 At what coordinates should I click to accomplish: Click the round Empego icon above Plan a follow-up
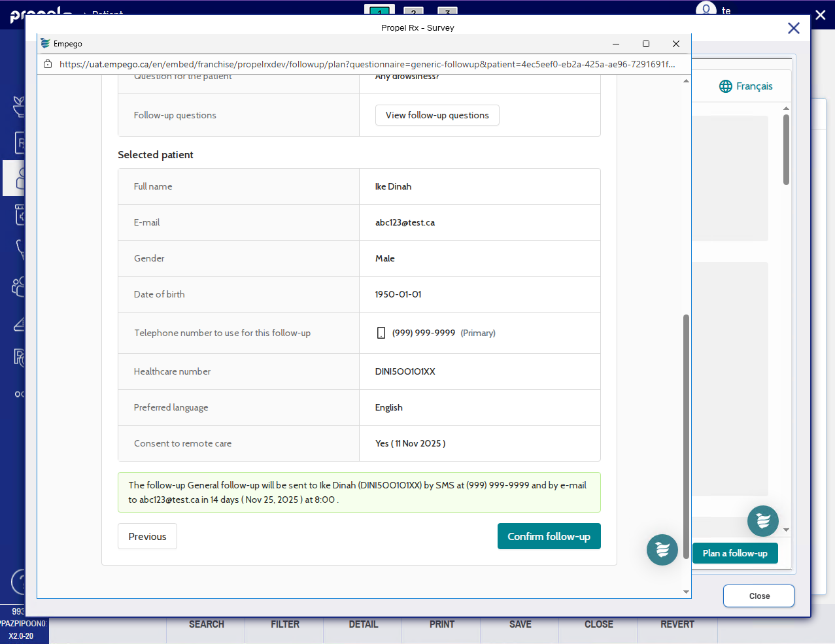pyautogui.click(x=762, y=521)
